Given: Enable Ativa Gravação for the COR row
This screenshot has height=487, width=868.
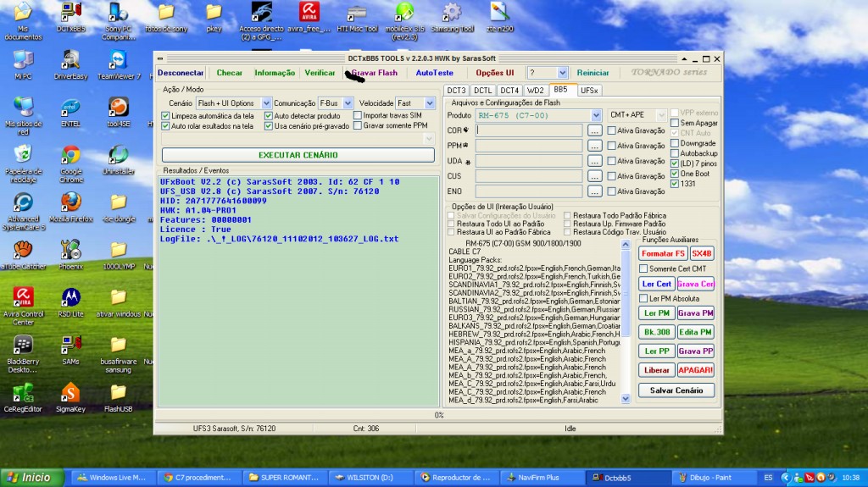Looking at the screenshot, I should click(612, 130).
